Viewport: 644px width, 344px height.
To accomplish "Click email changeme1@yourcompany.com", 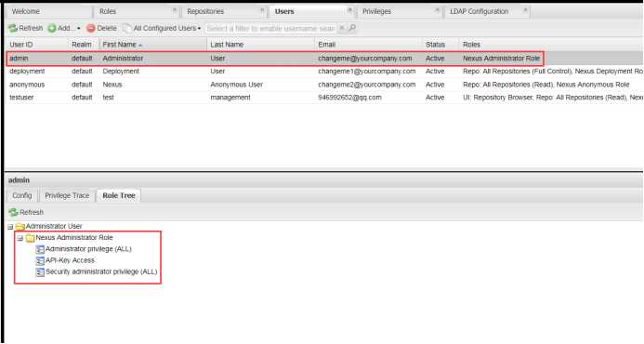I will 367,71.
